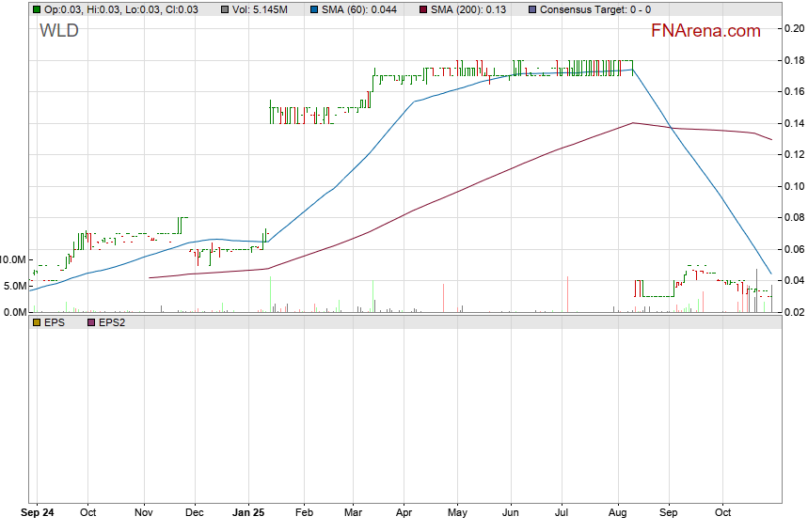The image size is (808, 532).
Task: Click the SMA (200): 0.13 legend text
Action: [x=468, y=9]
